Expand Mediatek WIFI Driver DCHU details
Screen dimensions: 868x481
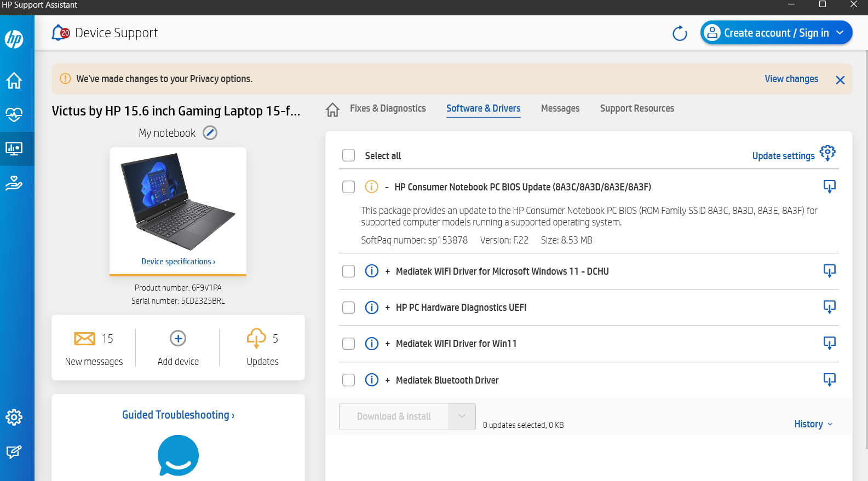tap(388, 271)
